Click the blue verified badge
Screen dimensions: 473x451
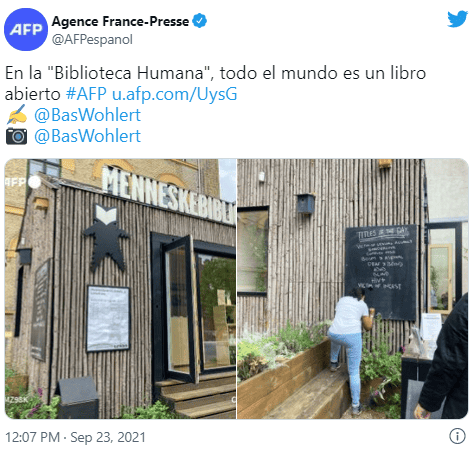click(x=199, y=21)
